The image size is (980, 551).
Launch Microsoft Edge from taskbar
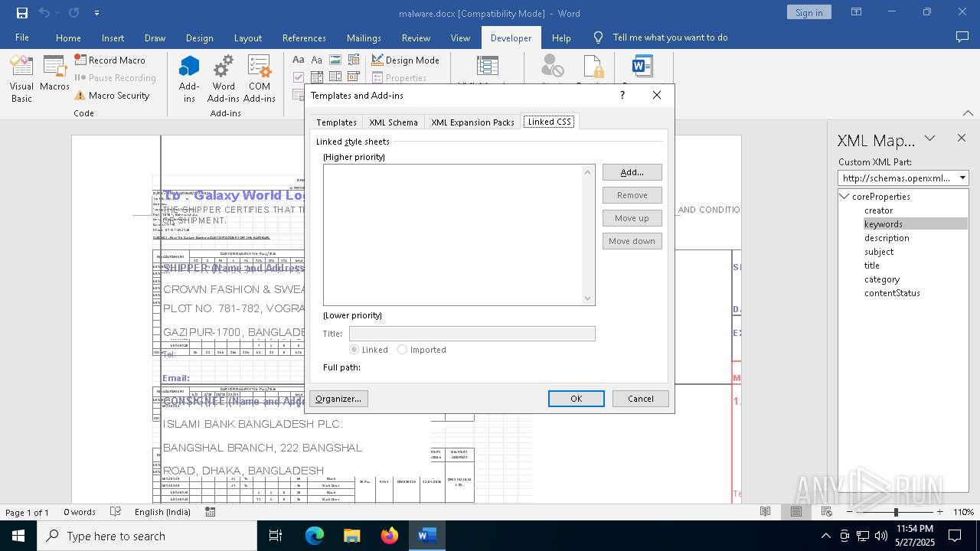click(x=315, y=536)
